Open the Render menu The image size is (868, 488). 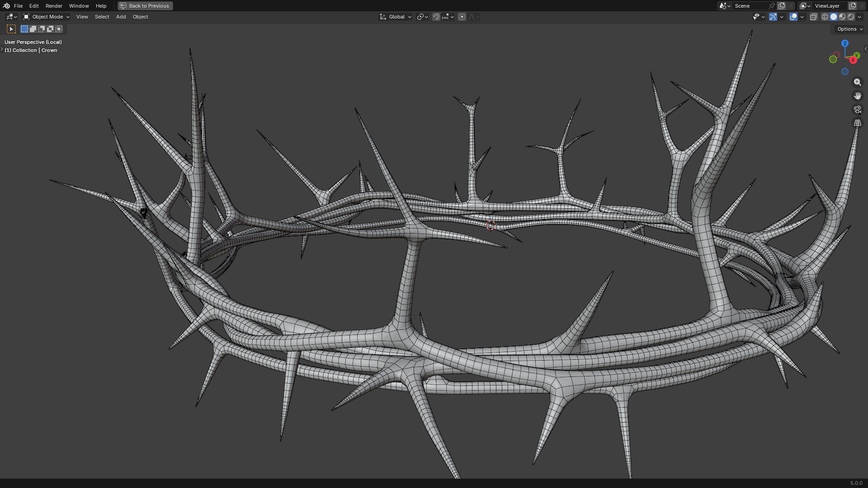tap(54, 6)
